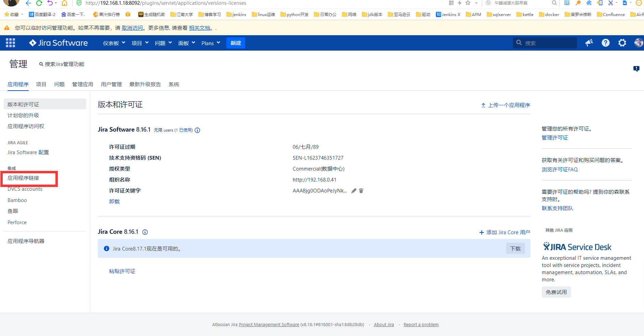This screenshot has height=336, width=644.
Task: Click the browser back arrow
Action: point(28,3)
